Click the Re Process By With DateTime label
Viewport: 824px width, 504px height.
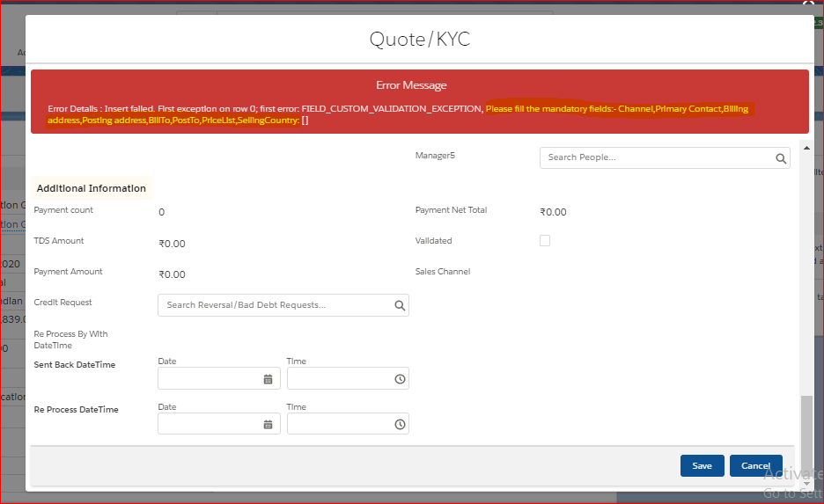pyautogui.click(x=70, y=340)
